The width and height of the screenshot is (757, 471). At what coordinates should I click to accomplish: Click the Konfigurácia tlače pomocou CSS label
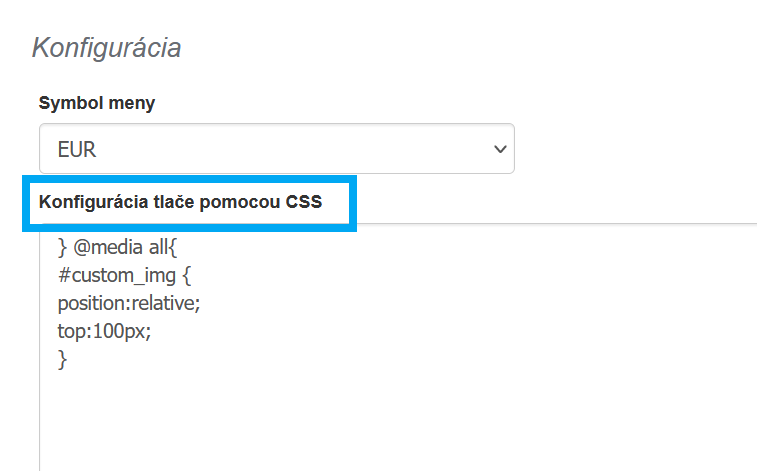click(x=180, y=203)
